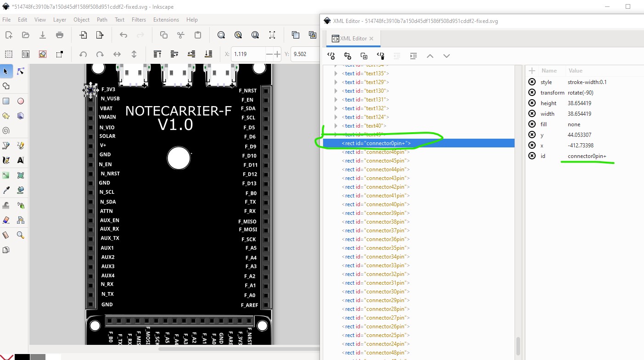The height and width of the screenshot is (360, 644).
Task: Expand the text135 node
Action: coord(336,73)
